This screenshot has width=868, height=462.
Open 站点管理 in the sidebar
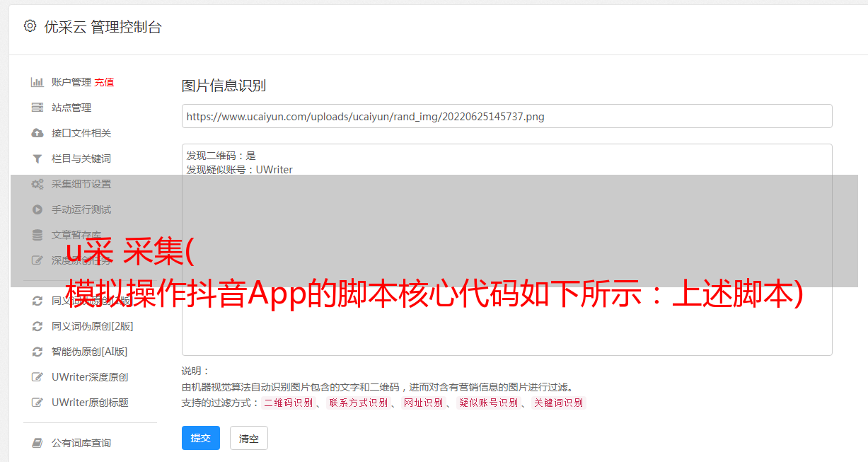pyautogui.click(x=71, y=108)
